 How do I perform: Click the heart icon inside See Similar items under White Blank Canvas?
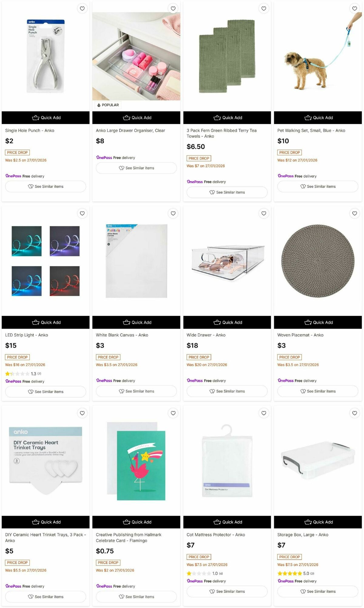(x=121, y=391)
